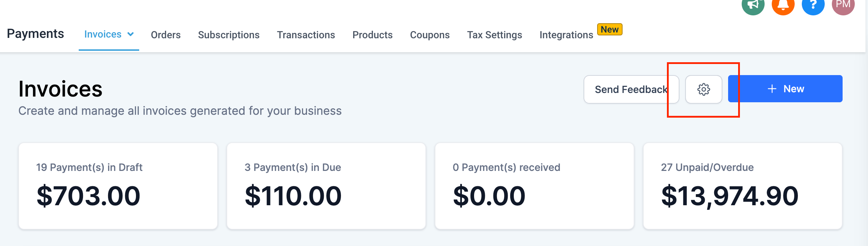The image size is (868, 246).
Task: Open the Integrations tab
Action: 566,35
